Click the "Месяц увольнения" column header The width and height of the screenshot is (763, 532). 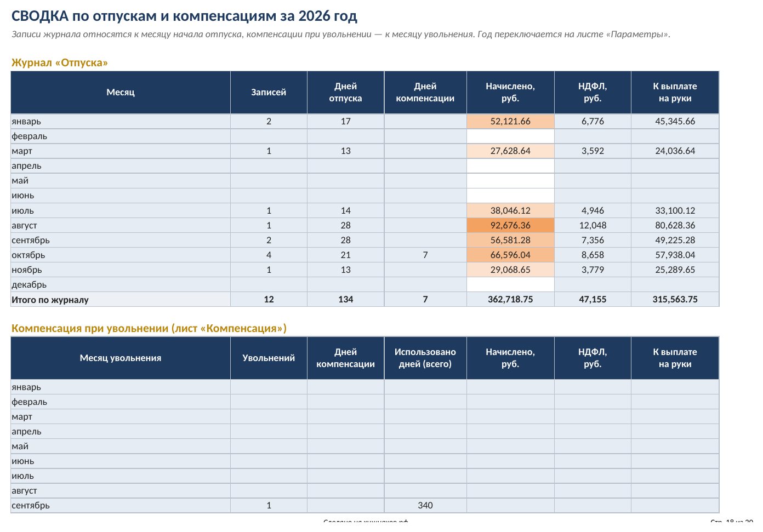click(121, 358)
